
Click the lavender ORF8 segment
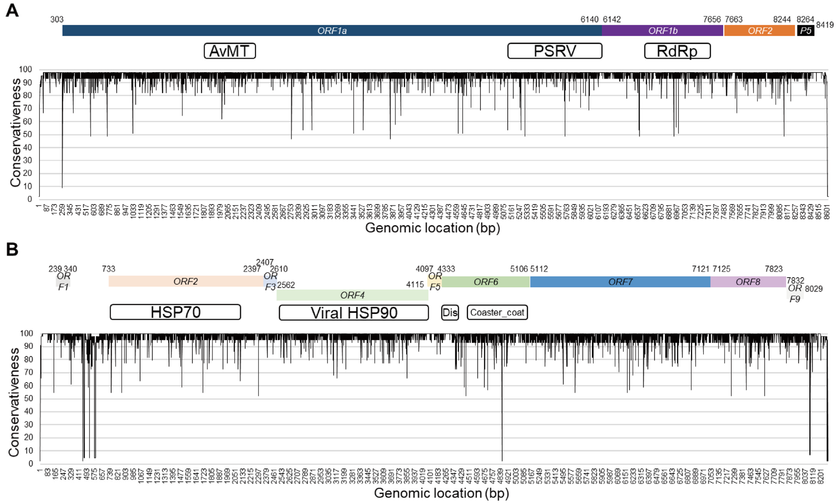tap(748, 282)
